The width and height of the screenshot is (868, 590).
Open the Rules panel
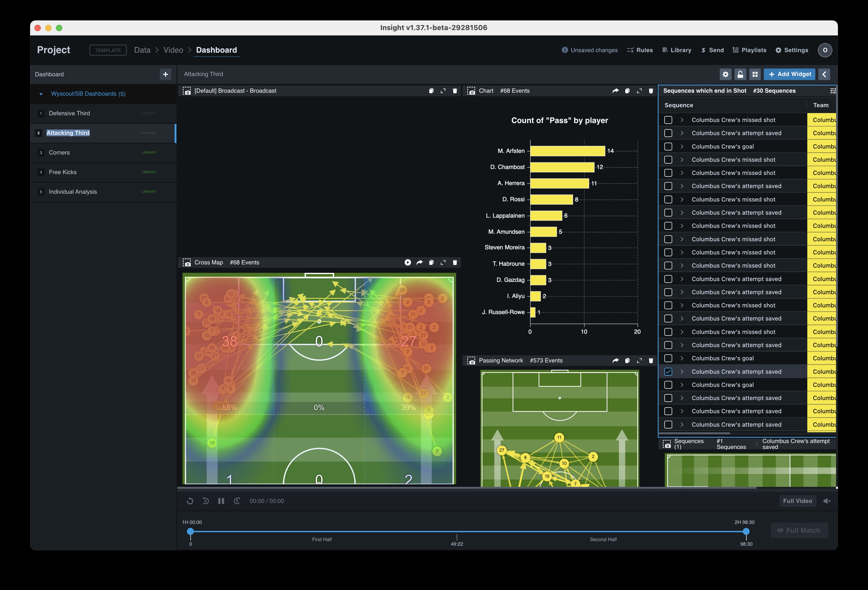[640, 50]
